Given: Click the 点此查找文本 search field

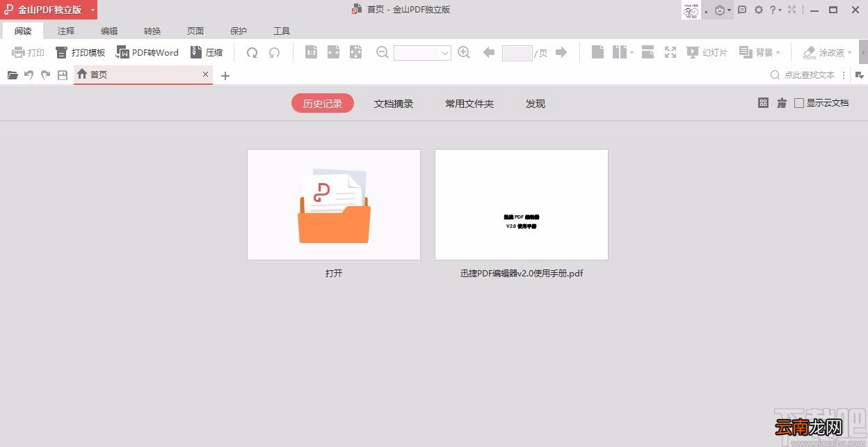Looking at the screenshot, I should tap(803, 75).
